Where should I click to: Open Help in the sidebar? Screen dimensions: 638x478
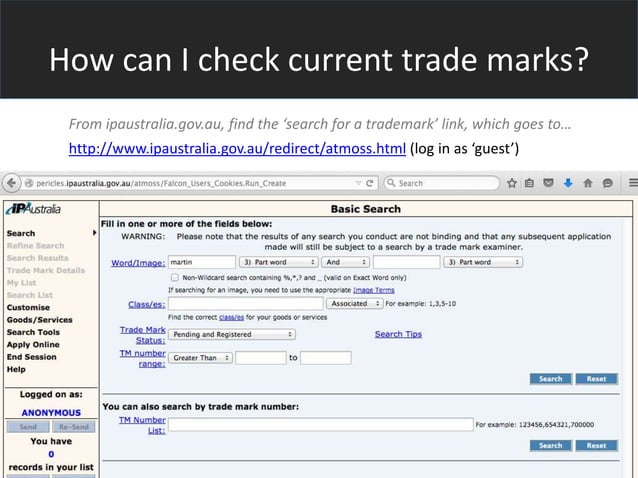[x=16, y=369]
